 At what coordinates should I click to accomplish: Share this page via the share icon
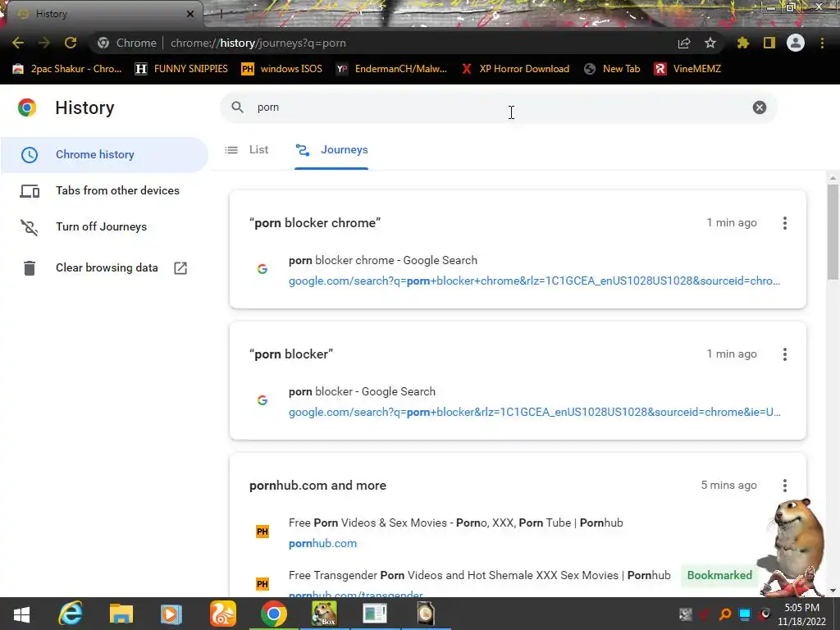[684, 43]
